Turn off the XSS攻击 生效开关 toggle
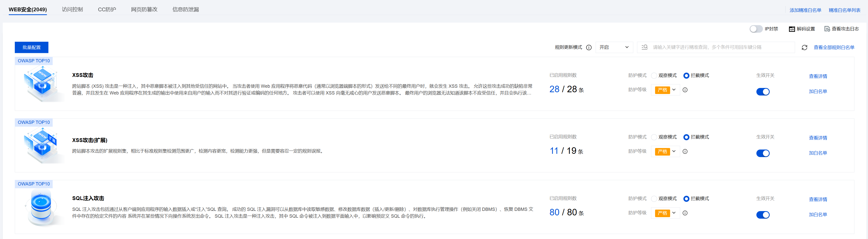The width and height of the screenshot is (868, 239). click(x=762, y=92)
